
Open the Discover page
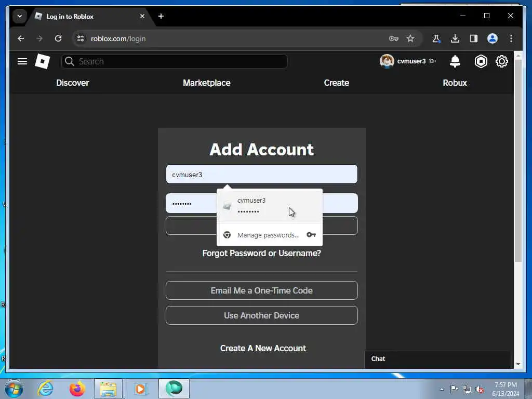(x=73, y=83)
